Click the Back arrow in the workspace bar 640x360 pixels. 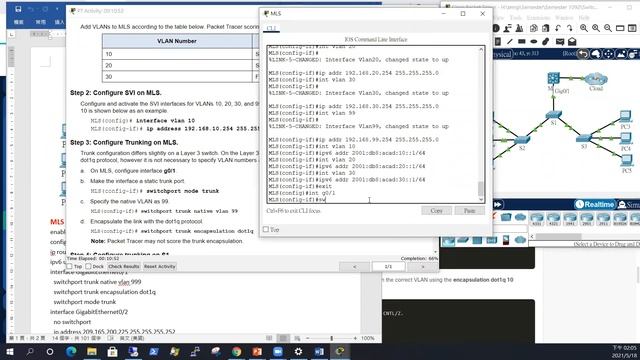[583, 54]
